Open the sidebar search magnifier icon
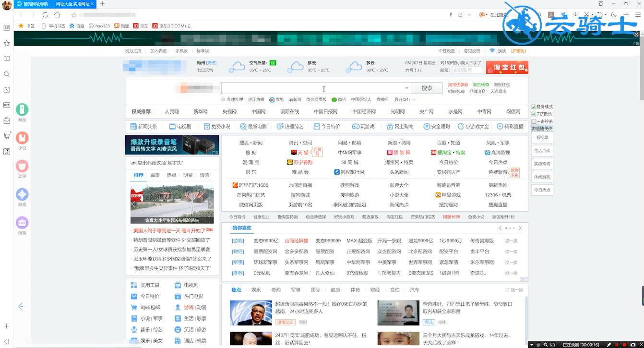Viewport: 644px width, 348px height. (7, 74)
